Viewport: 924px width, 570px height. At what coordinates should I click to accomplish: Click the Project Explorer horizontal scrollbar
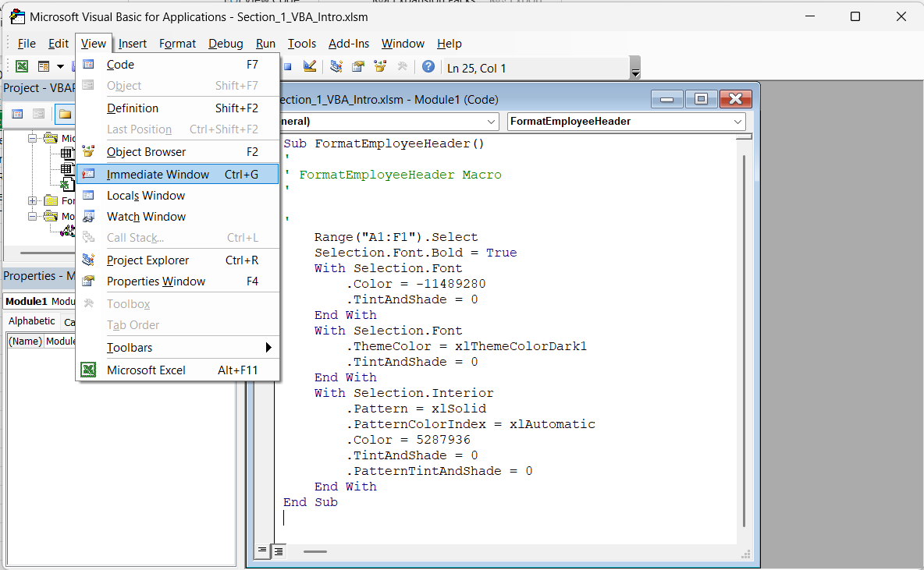(47, 253)
